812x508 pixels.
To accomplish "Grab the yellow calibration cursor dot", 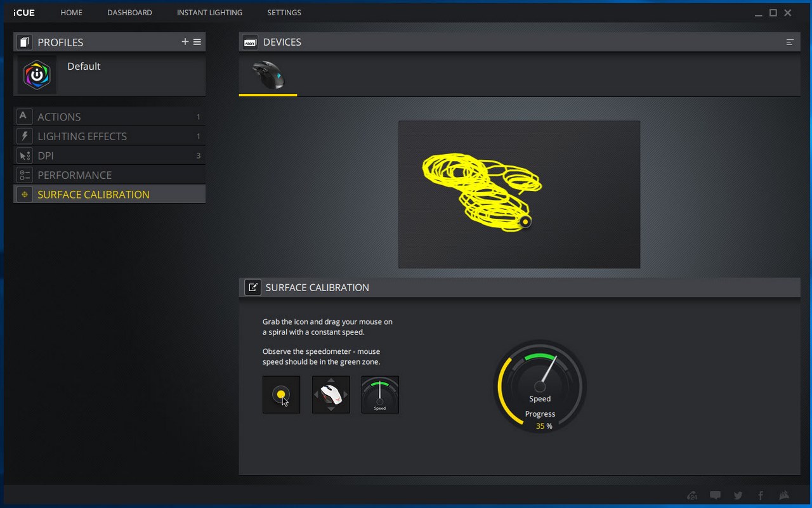I will click(x=525, y=221).
